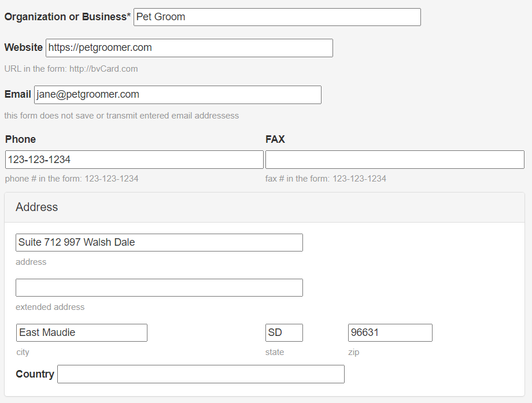Click the 'phone # in the form' helper text
532x403 pixels.
tap(72, 179)
